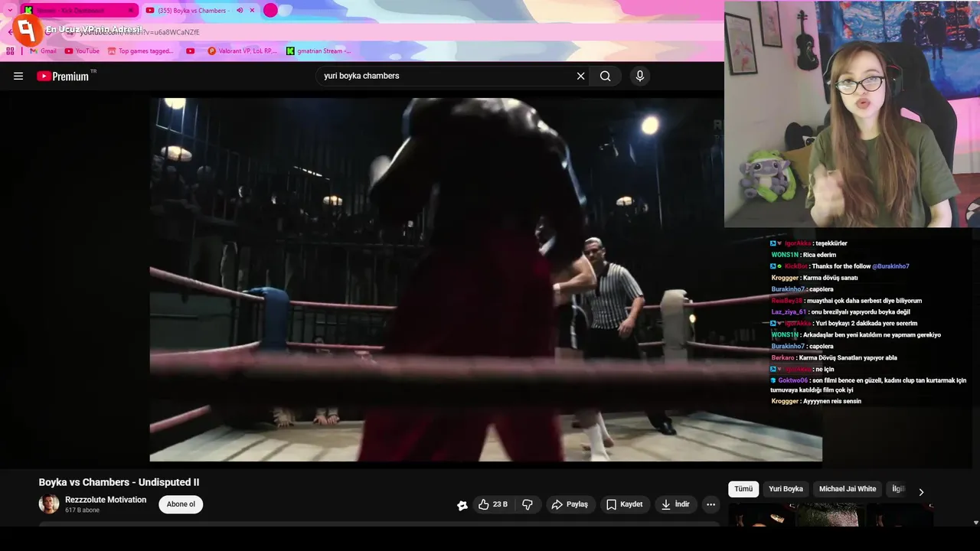The height and width of the screenshot is (551, 980).
Task: Click Krogger's 'Karma dövüş sanatı' message
Action: point(831,278)
